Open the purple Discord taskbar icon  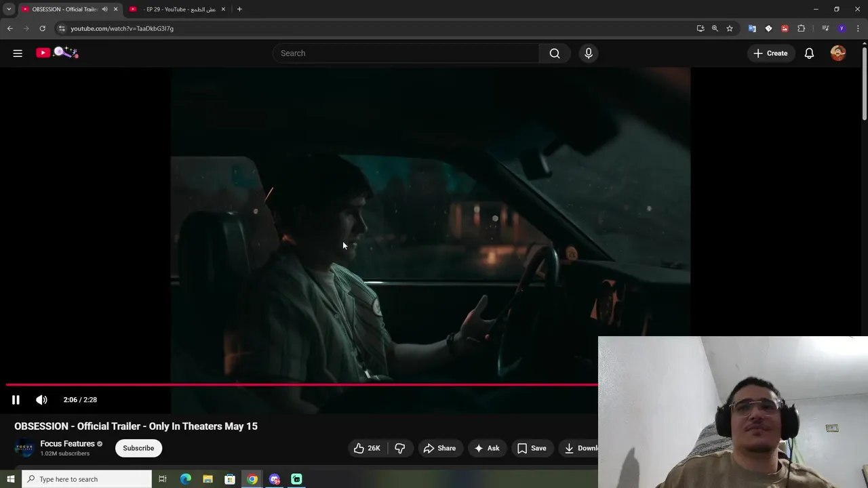[275, 479]
